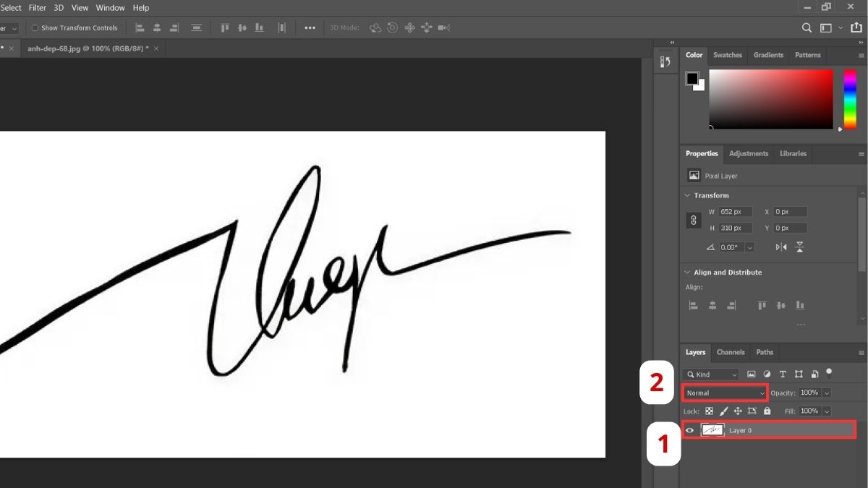Click the foreground color swatch
This screenshot has height=488, width=868.
(x=692, y=78)
